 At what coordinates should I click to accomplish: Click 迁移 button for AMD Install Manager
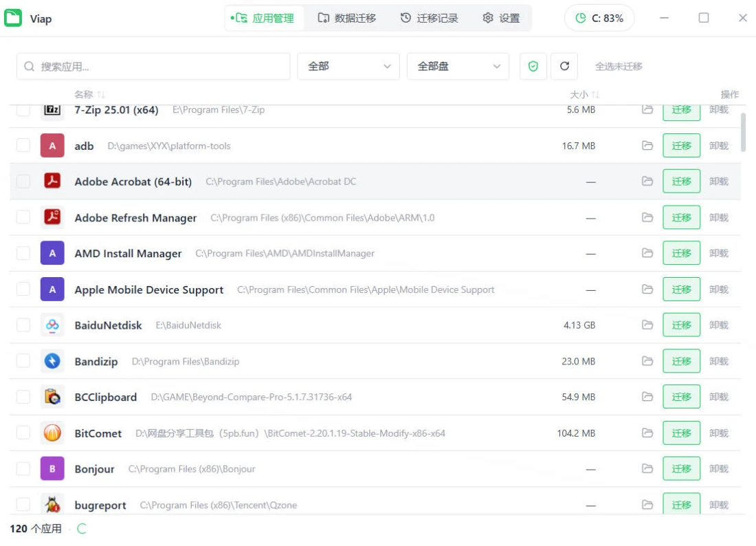coord(681,253)
